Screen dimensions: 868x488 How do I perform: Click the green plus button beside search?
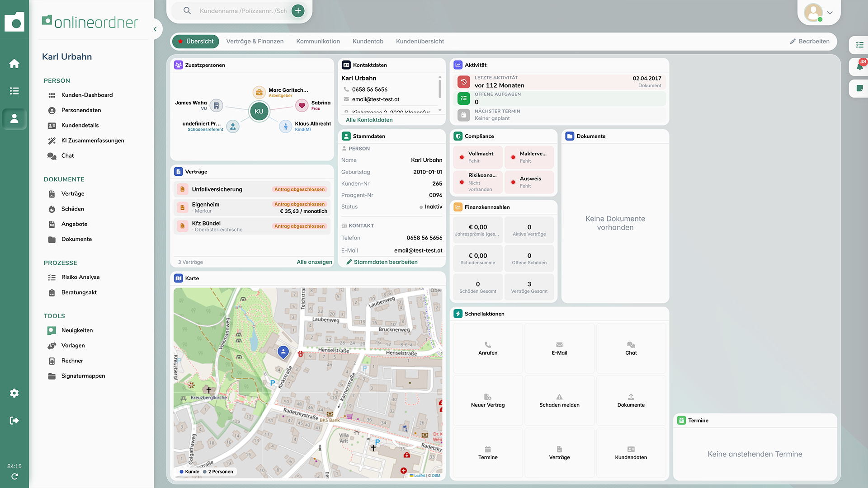click(x=298, y=11)
